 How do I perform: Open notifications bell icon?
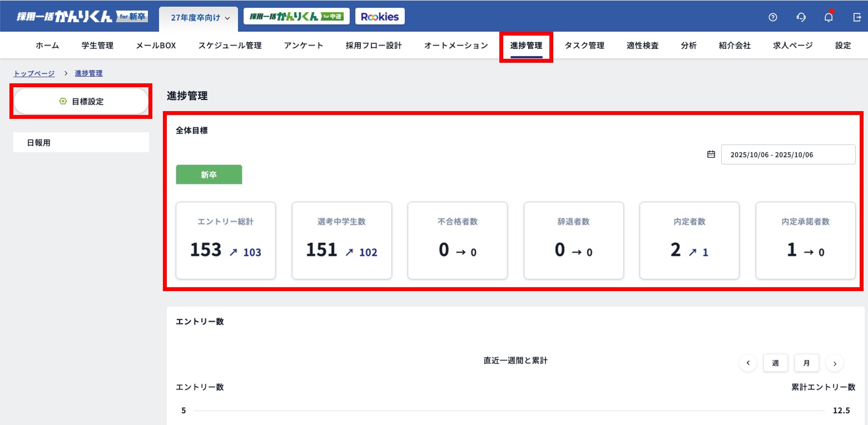point(829,17)
